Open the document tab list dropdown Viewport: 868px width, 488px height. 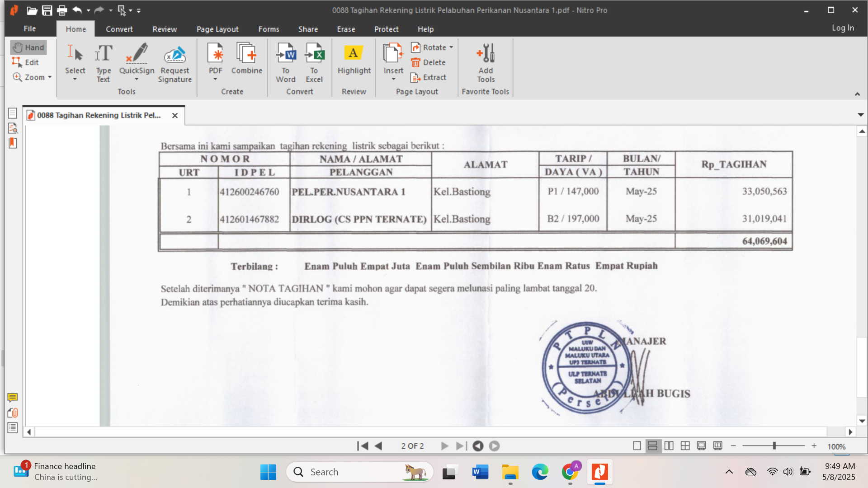coord(861,115)
